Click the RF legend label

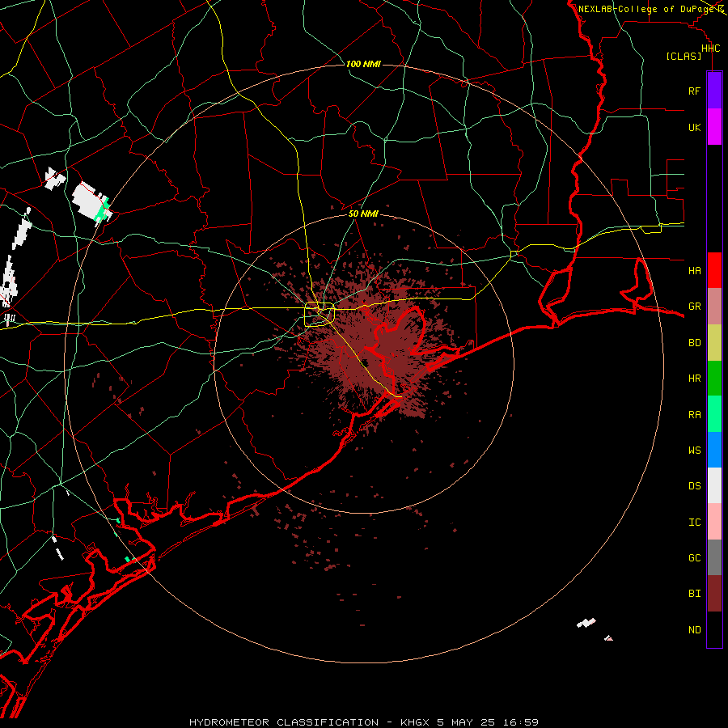694,91
